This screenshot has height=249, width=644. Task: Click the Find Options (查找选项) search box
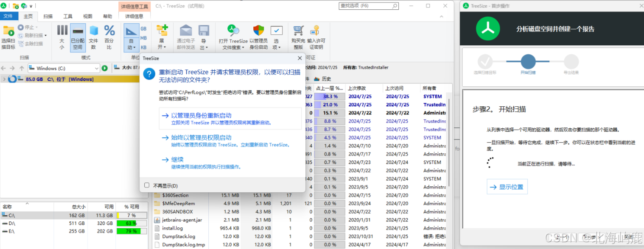click(x=369, y=6)
